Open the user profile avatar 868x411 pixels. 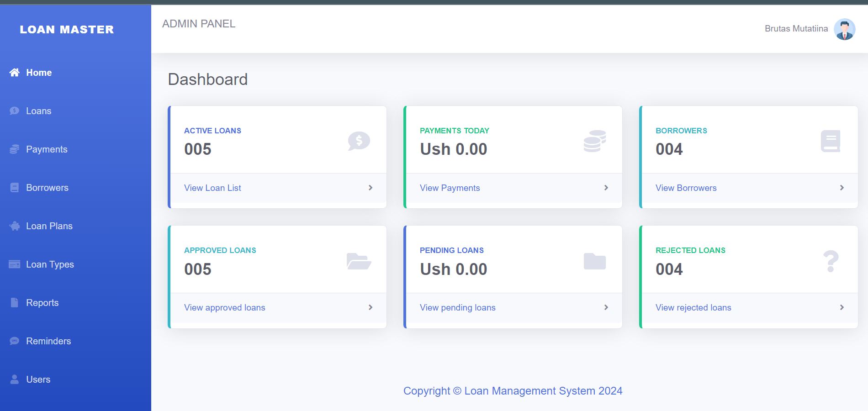point(844,29)
